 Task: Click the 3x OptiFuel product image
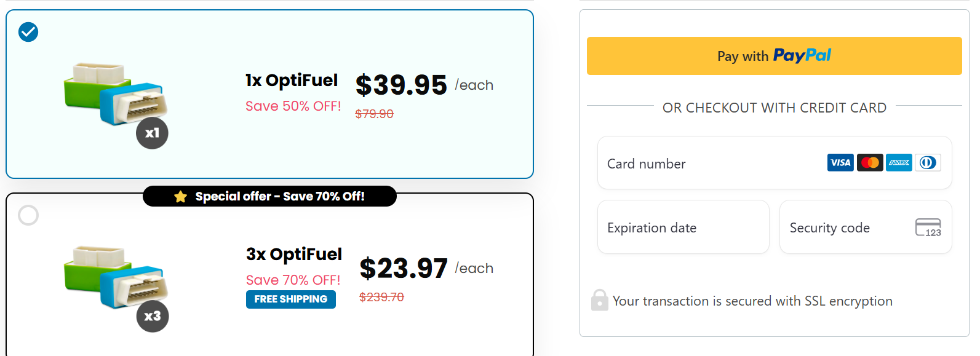coord(111,279)
